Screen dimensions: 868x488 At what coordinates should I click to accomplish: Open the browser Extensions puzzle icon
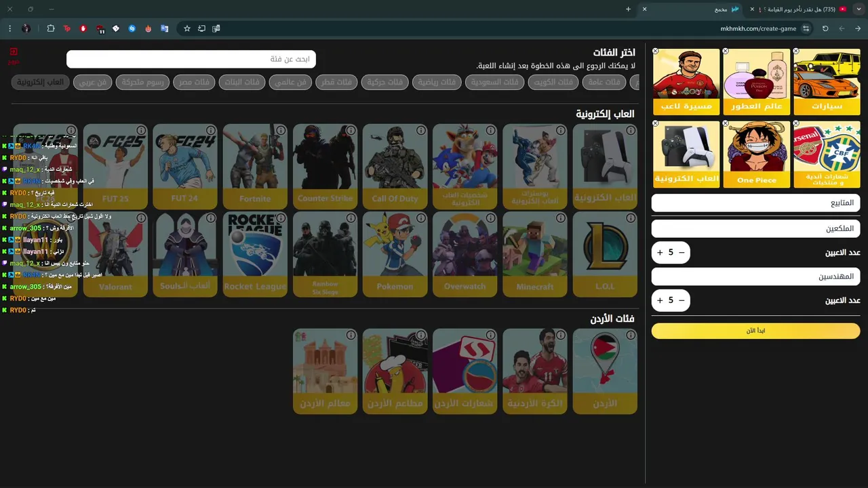click(51, 28)
